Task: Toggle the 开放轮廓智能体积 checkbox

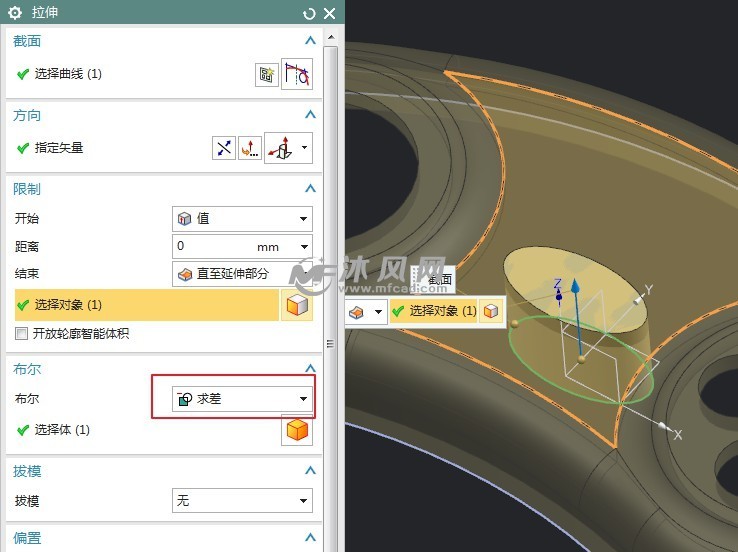Action: (21, 334)
